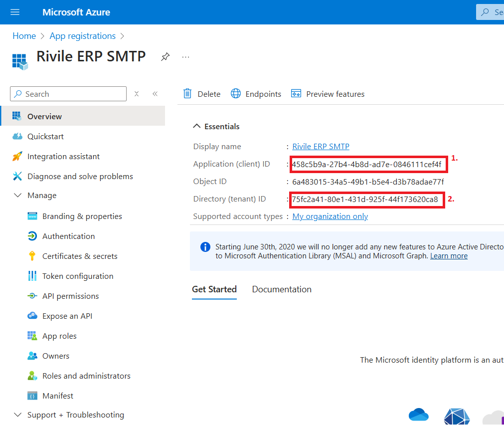Open the Rivile ERP SMTP display name link

321,147
